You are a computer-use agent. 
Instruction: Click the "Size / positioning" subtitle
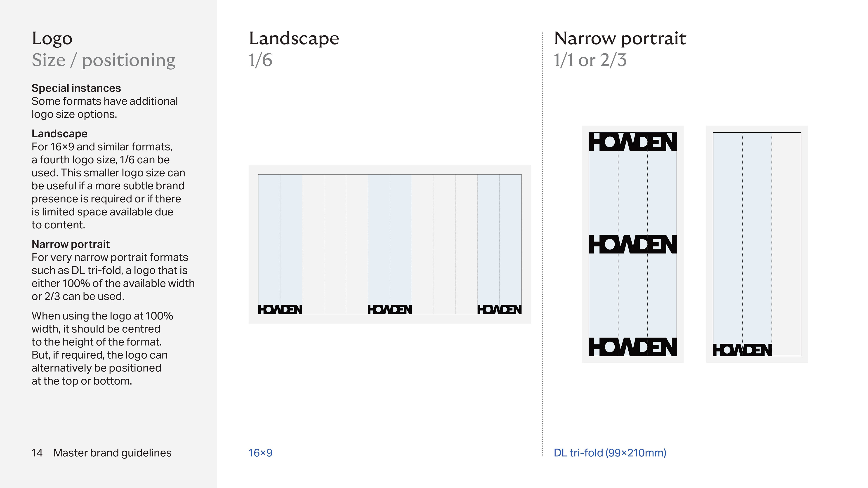coord(104,60)
